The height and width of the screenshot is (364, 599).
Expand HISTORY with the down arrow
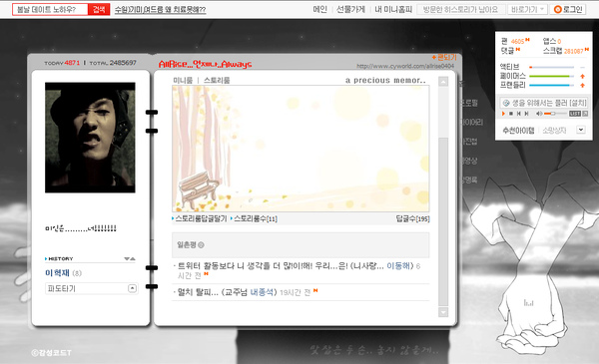(127, 258)
